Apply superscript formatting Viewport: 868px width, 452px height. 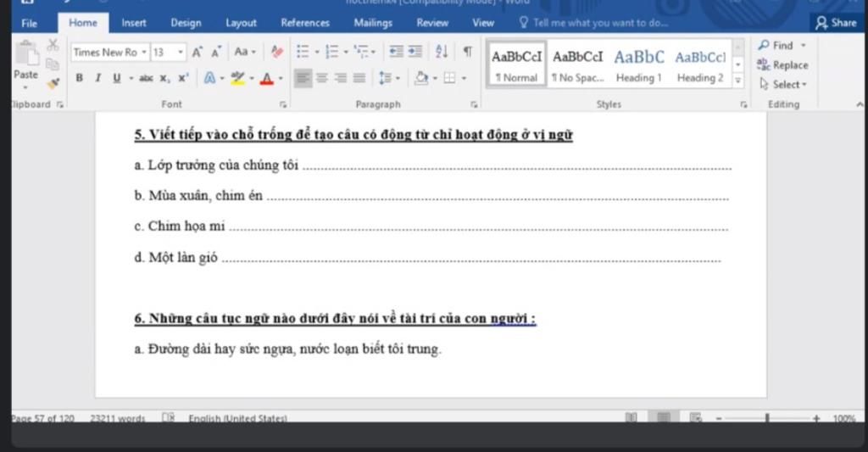click(x=183, y=78)
